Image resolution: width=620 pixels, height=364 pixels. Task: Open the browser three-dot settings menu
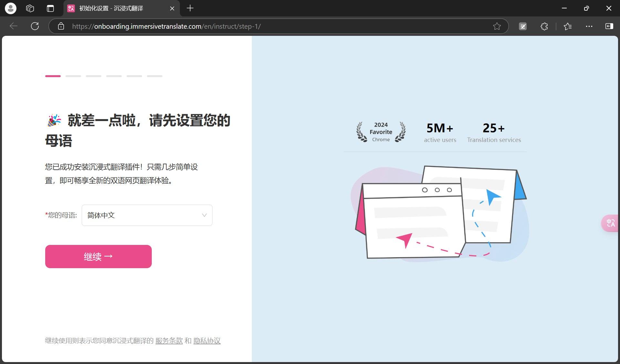point(589,26)
